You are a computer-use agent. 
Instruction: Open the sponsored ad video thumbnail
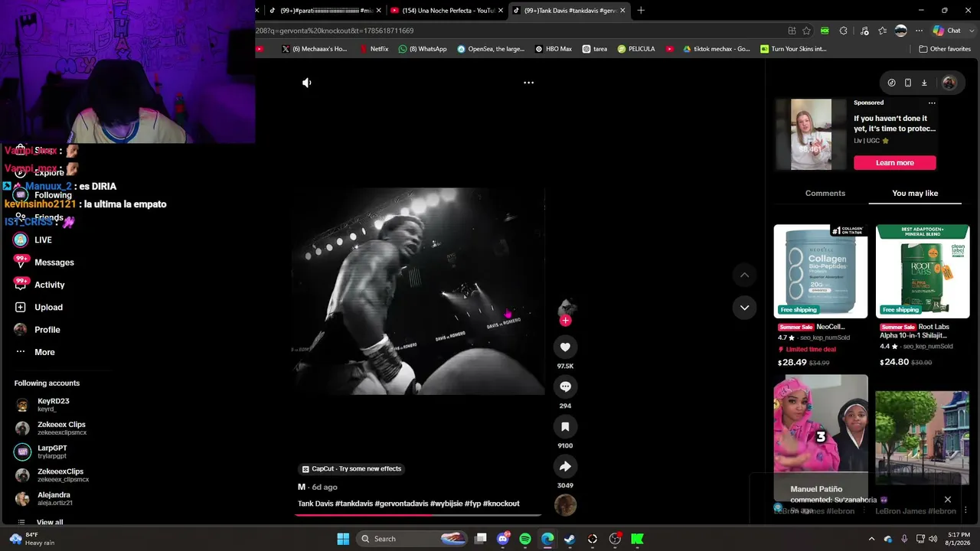point(811,135)
